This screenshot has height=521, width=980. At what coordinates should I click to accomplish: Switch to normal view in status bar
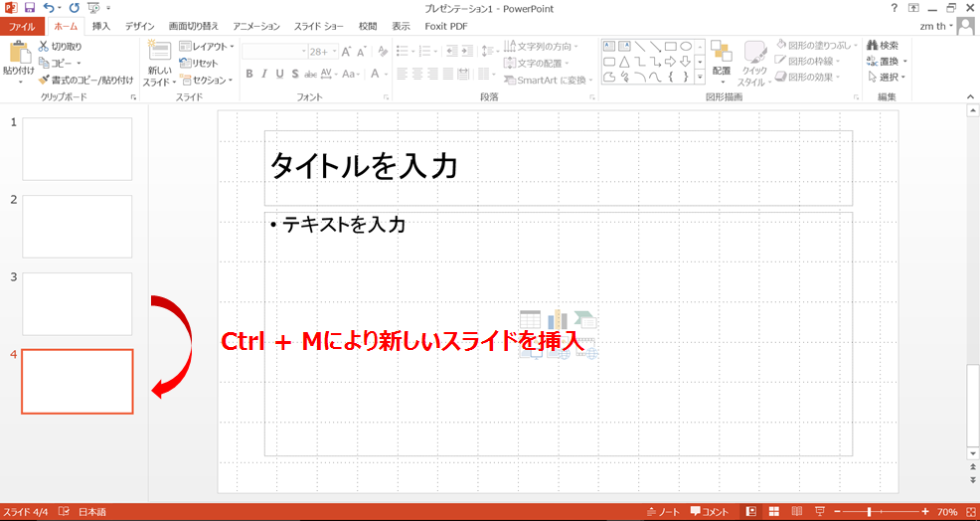tap(751, 511)
